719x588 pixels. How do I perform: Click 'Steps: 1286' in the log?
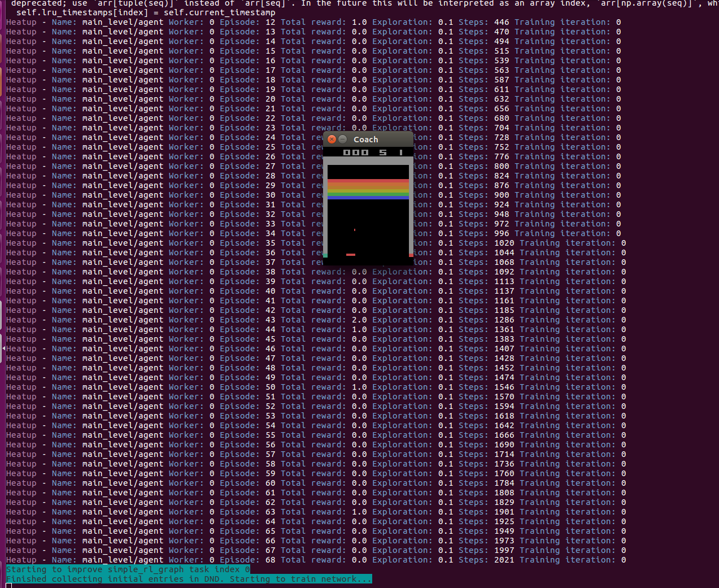pos(486,320)
